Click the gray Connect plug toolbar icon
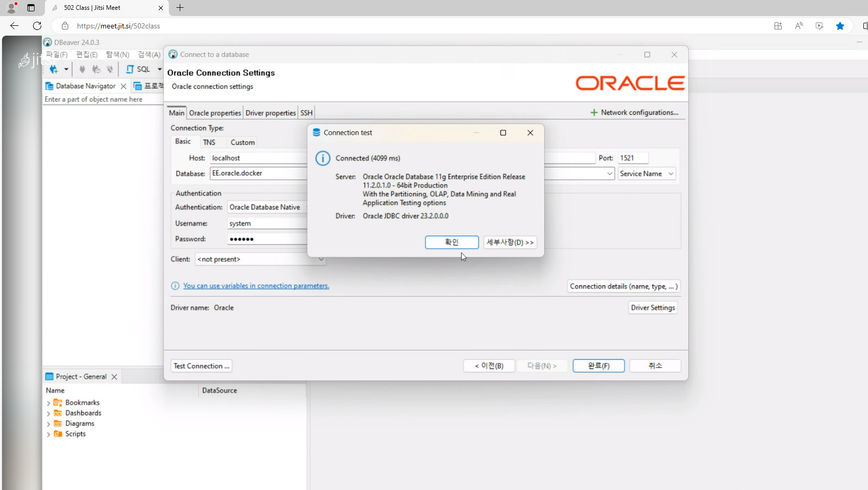 82,69
